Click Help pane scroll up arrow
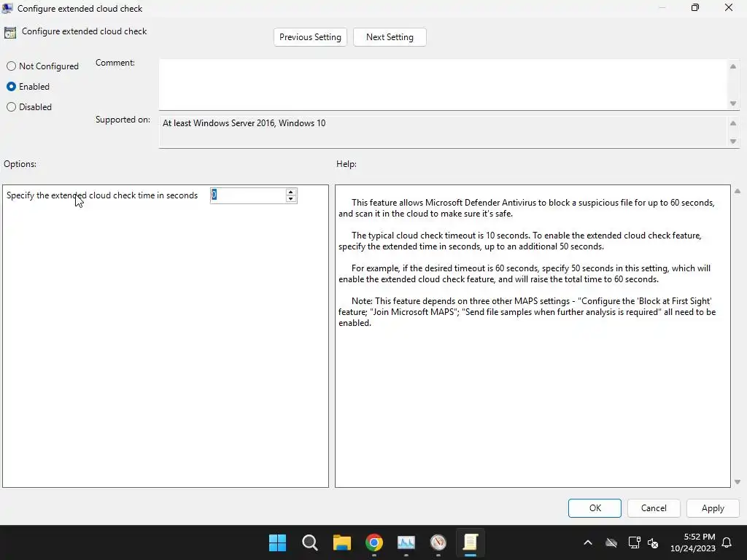This screenshot has height=560, width=747. pos(738,192)
